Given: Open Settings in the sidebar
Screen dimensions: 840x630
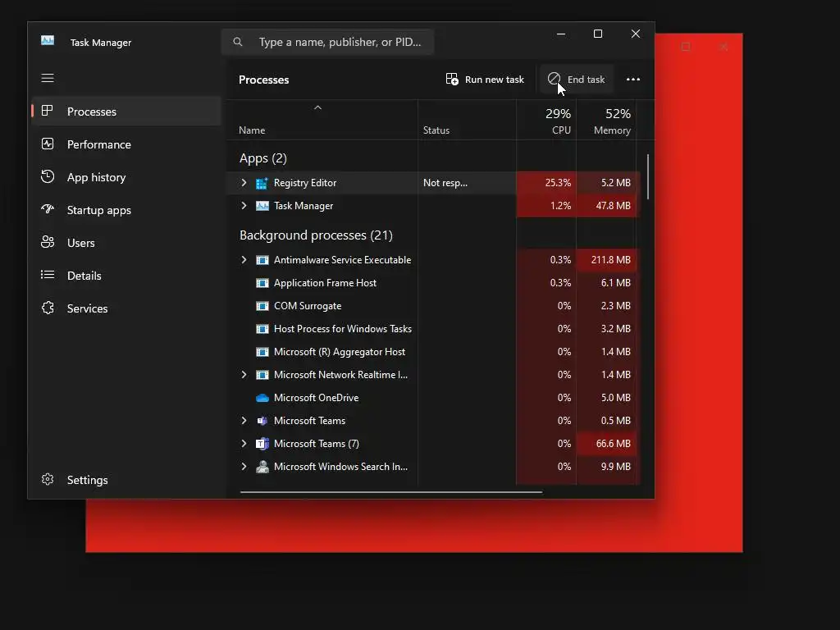Looking at the screenshot, I should point(126,480).
